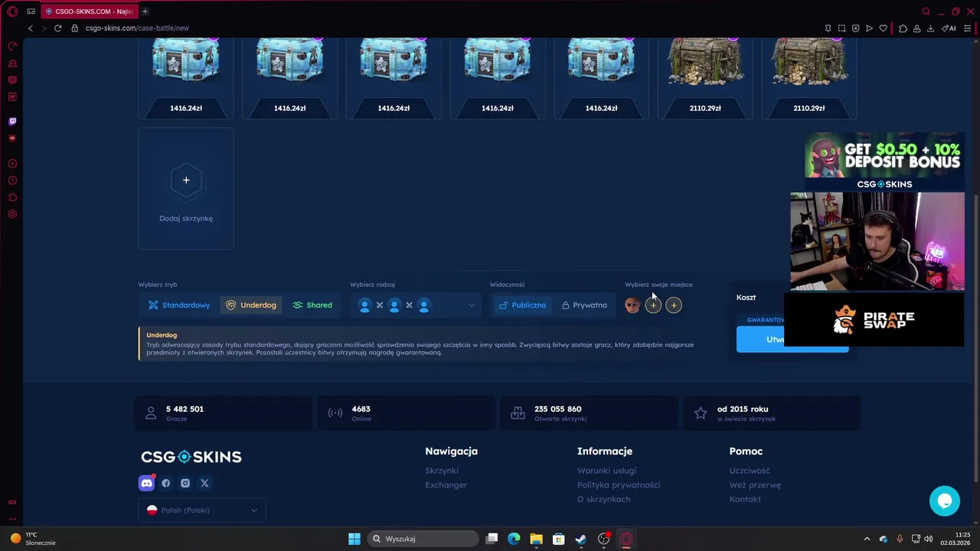The image size is (980, 551).
Task: Open Microsoft Edge from taskbar
Action: 514,539
